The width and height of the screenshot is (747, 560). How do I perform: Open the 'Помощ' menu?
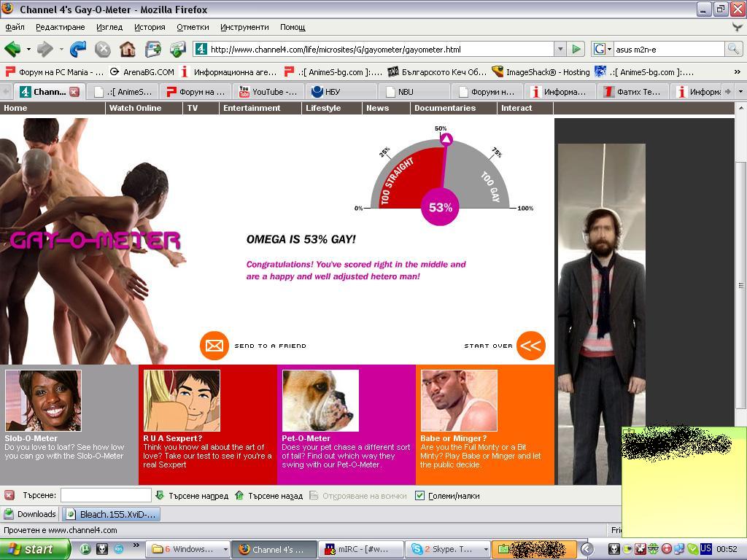click(x=293, y=27)
